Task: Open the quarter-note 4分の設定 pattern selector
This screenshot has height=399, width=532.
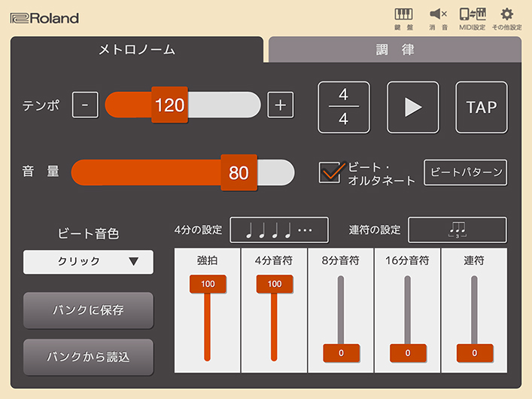Action: 279,230
